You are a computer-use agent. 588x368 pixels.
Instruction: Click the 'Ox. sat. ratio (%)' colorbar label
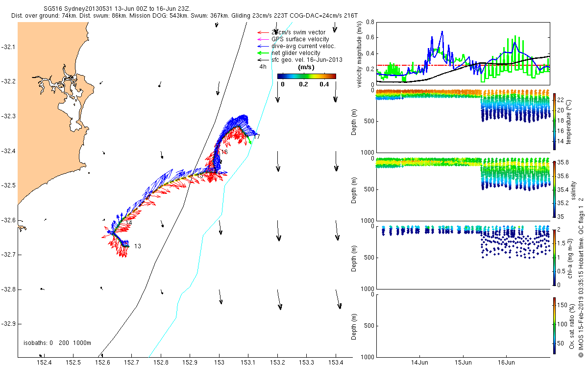pyautogui.click(x=572, y=325)
